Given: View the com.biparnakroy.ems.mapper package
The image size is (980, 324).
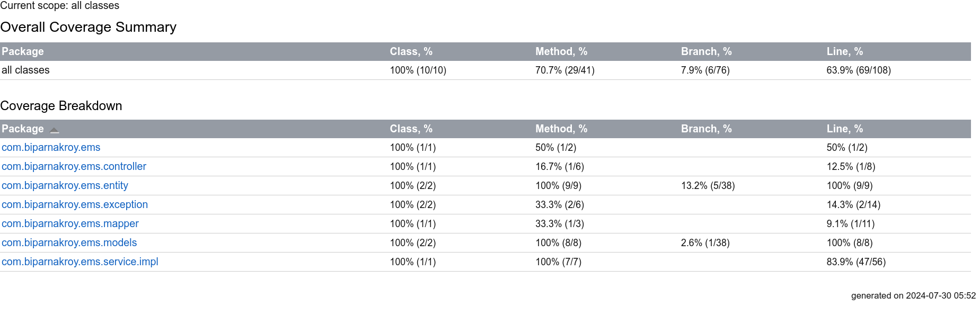Looking at the screenshot, I should pos(70,224).
